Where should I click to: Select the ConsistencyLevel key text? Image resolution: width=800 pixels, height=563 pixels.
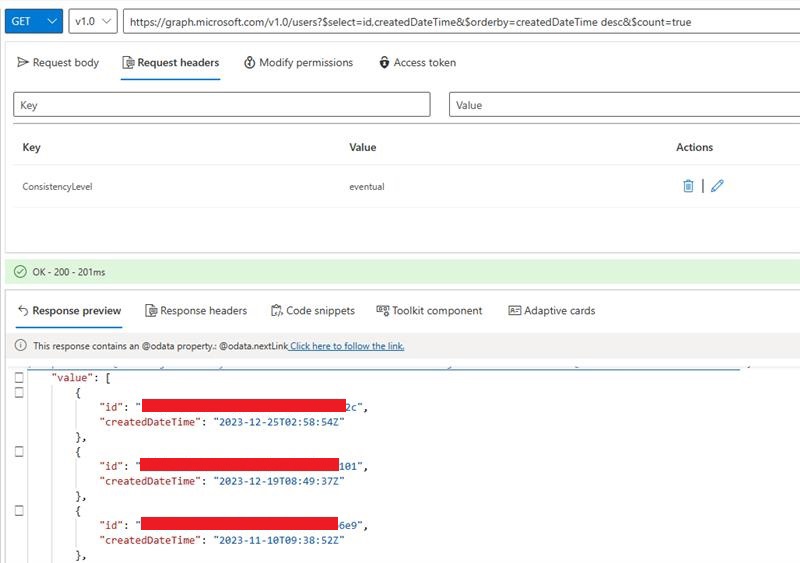click(x=57, y=187)
